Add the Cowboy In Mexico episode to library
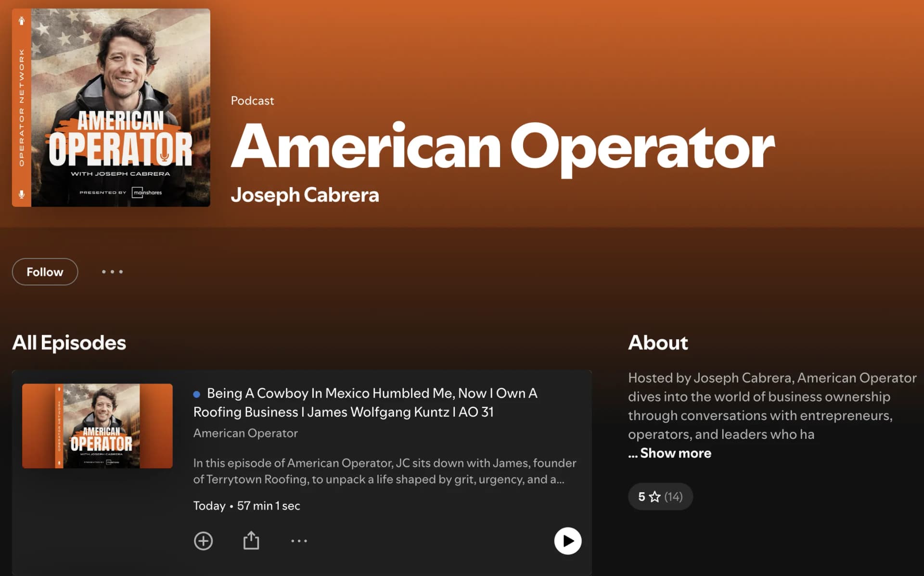 tap(203, 541)
